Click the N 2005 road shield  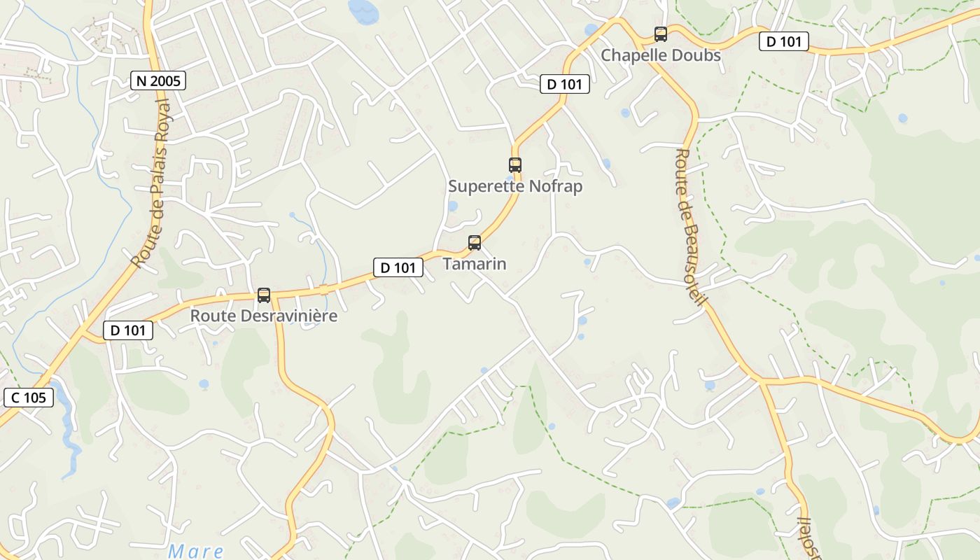pos(158,81)
